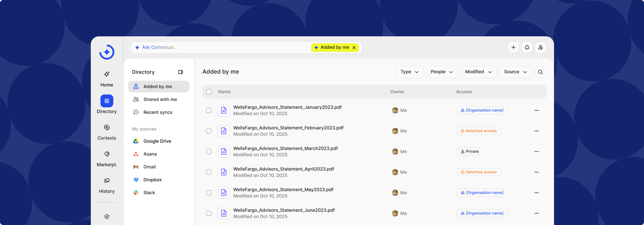Check the box for April2023 statement
Viewport: 644px width, 225px height.
(x=209, y=172)
